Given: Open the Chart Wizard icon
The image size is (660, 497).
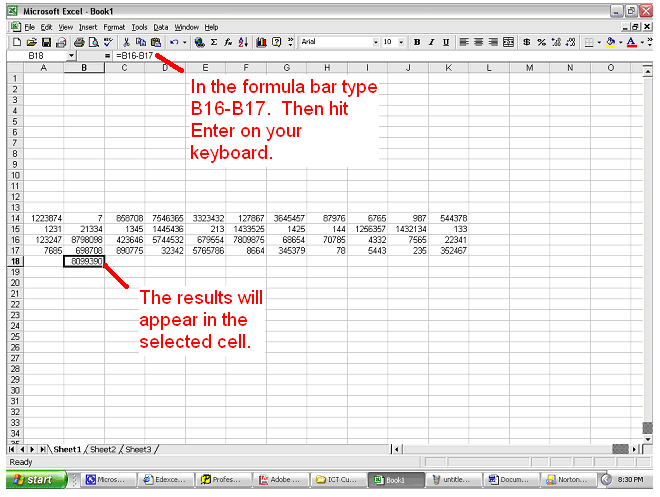Looking at the screenshot, I should point(261,42).
